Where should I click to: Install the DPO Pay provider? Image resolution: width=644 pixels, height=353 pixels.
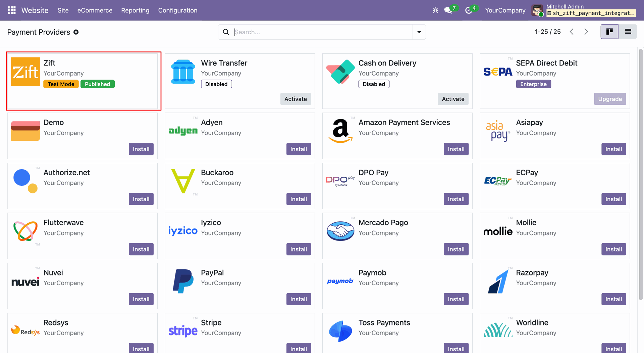pyautogui.click(x=456, y=199)
